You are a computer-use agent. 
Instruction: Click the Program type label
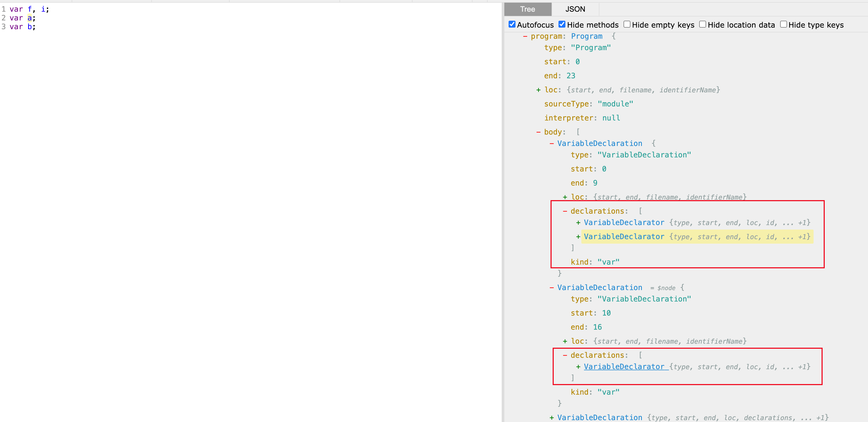click(x=586, y=36)
